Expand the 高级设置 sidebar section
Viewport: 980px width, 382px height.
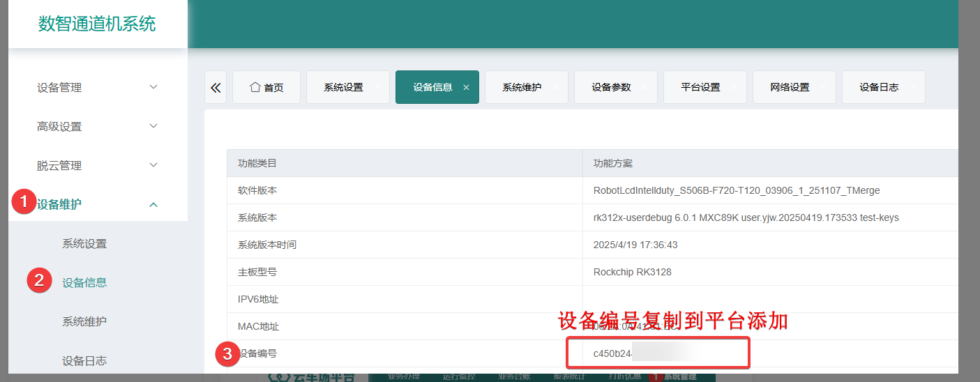click(x=98, y=126)
